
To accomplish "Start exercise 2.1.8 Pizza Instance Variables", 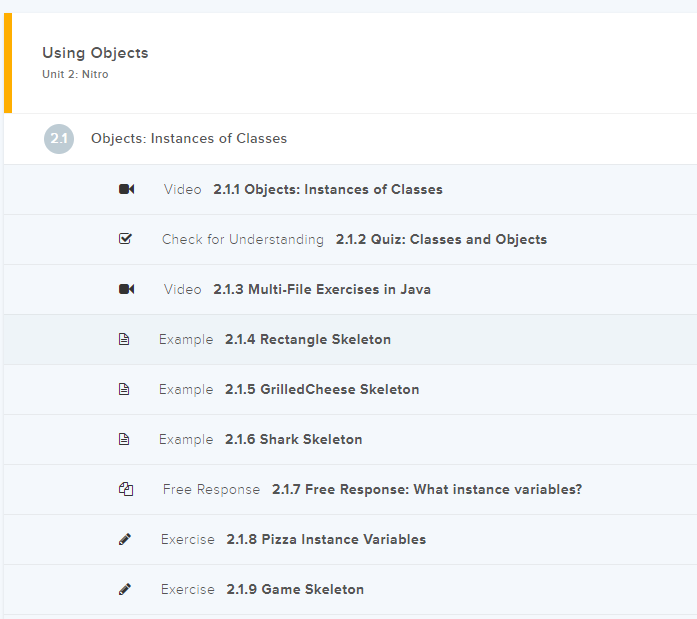I will click(x=326, y=539).
